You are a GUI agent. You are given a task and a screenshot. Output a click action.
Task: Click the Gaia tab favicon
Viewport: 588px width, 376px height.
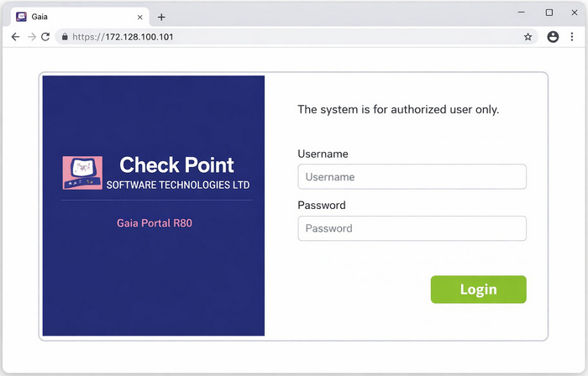[x=21, y=17]
